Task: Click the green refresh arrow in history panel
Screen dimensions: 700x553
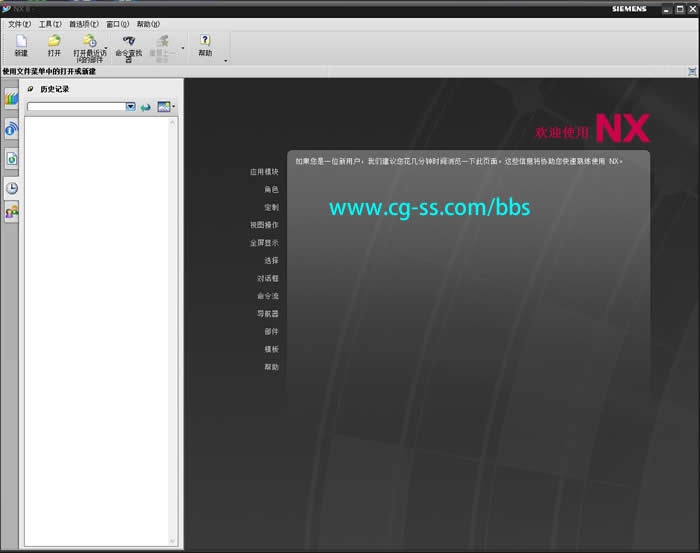Action: (x=146, y=106)
